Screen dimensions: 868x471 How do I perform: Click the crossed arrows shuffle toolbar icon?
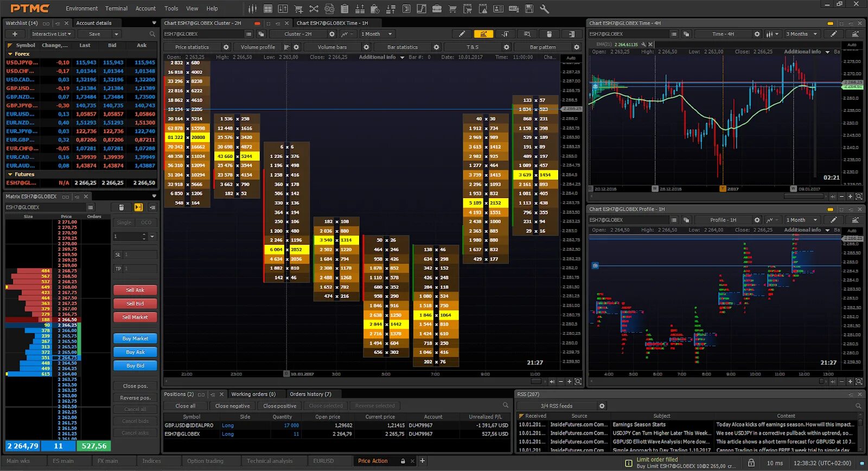[x=314, y=9]
